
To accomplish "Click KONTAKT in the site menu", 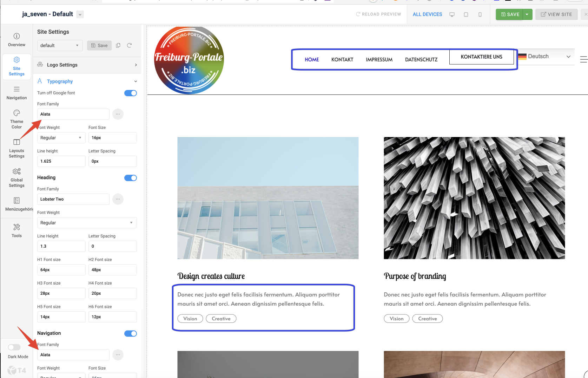I will point(342,60).
